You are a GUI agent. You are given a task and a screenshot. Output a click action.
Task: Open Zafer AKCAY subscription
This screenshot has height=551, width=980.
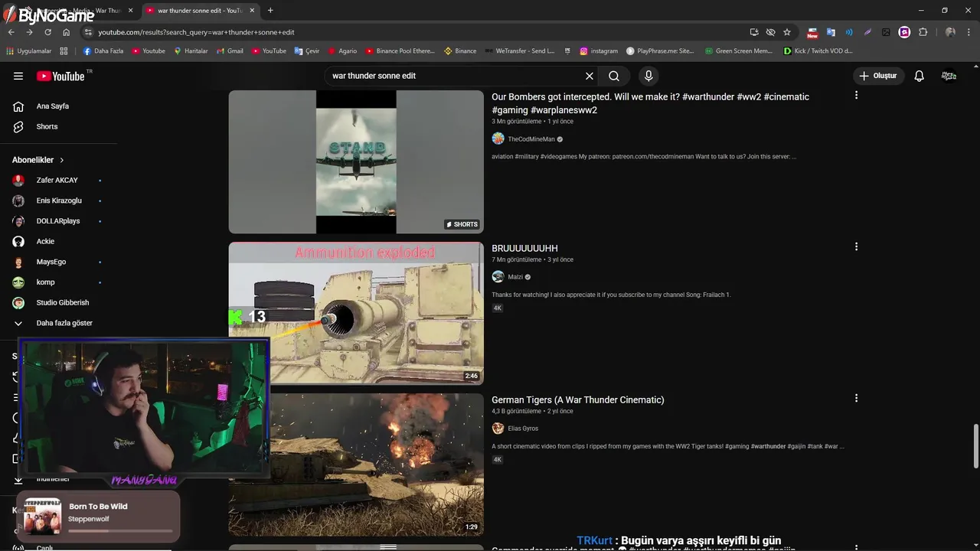tap(57, 181)
